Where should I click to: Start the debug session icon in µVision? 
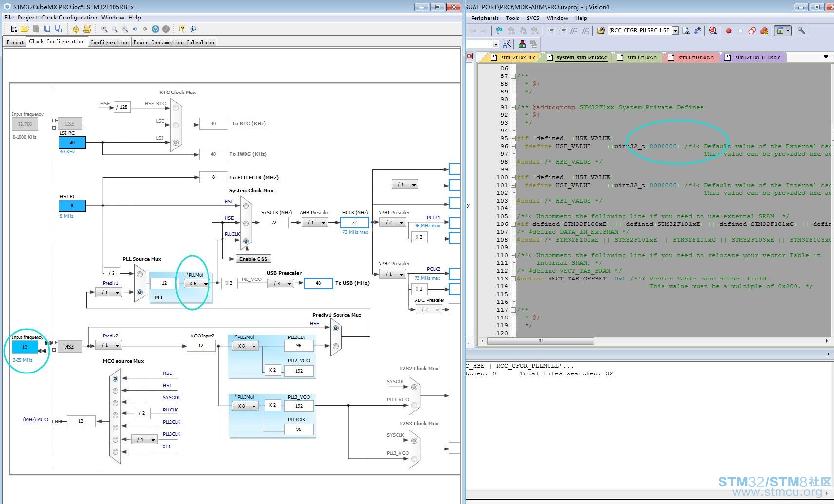coord(713,31)
